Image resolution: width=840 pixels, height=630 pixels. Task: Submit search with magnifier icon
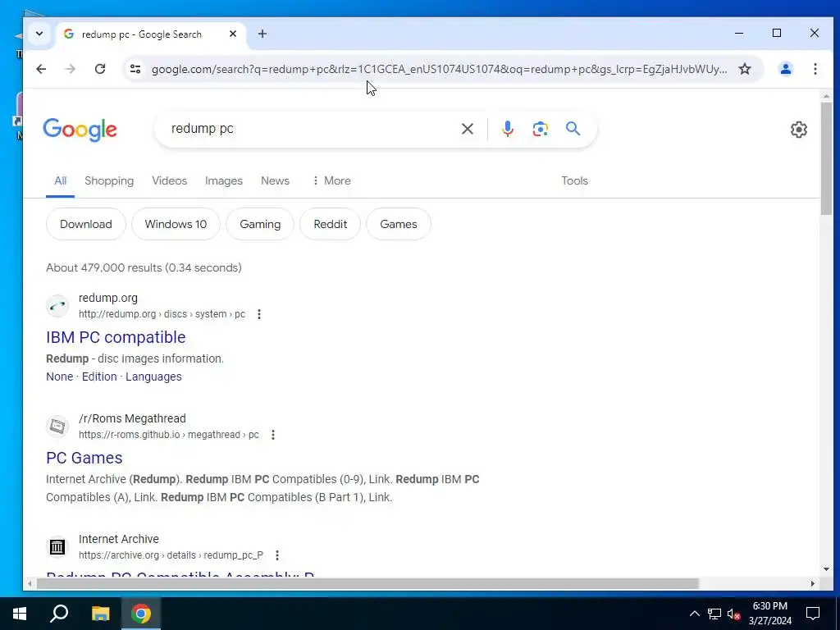[573, 129]
